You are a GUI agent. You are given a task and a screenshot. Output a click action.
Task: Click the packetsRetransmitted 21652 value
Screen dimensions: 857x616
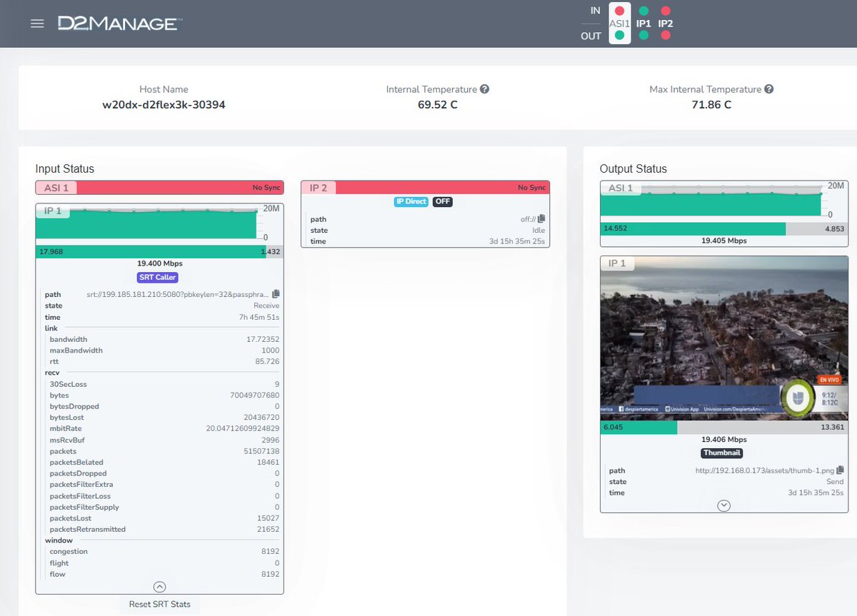pyautogui.click(x=268, y=529)
